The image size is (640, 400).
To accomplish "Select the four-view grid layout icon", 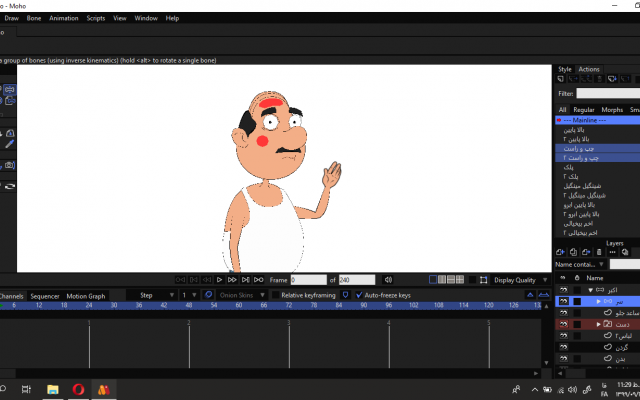I will 460,280.
